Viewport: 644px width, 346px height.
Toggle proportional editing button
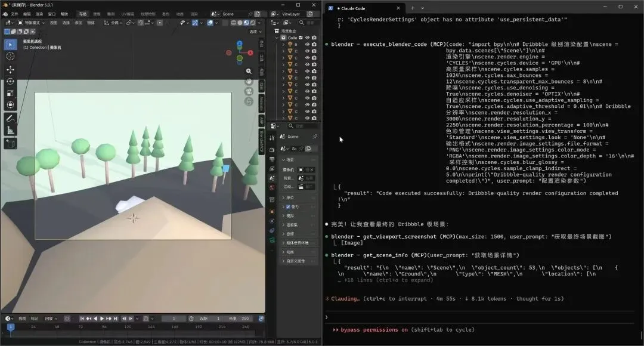(x=159, y=23)
